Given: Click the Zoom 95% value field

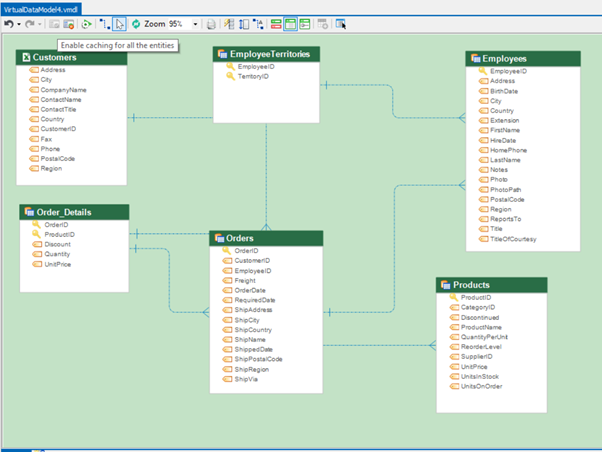Looking at the screenshot, I should (x=176, y=24).
